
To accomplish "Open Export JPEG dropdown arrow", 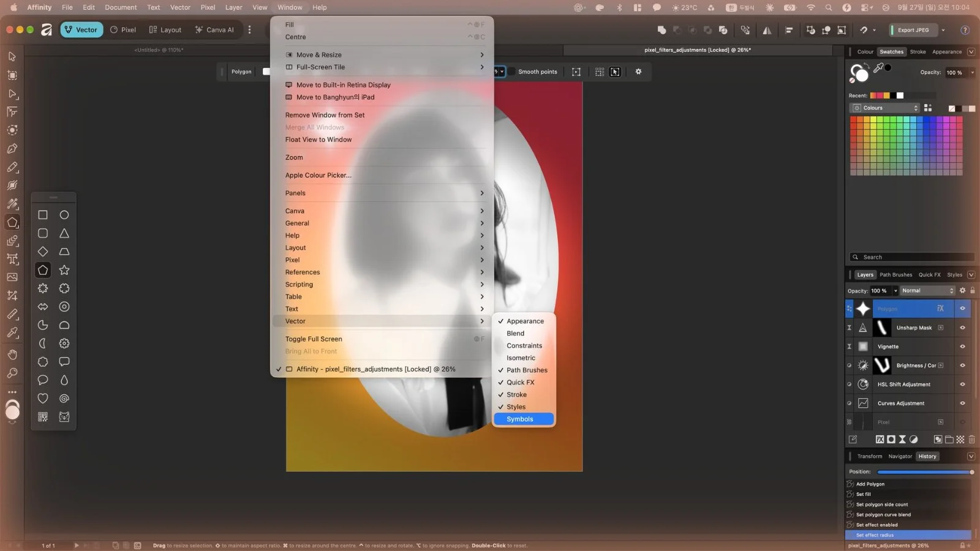I will (x=943, y=30).
